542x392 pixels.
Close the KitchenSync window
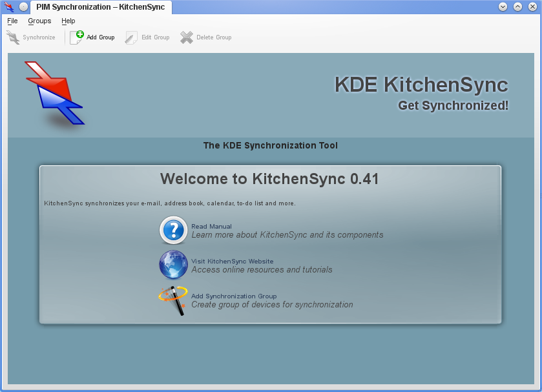click(x=533, y=7)
